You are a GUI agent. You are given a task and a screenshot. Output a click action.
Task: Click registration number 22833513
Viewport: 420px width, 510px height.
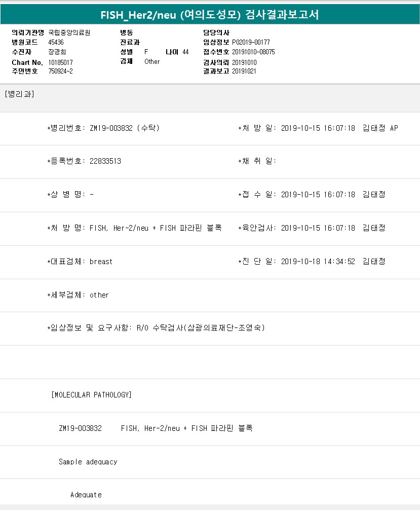105,161
